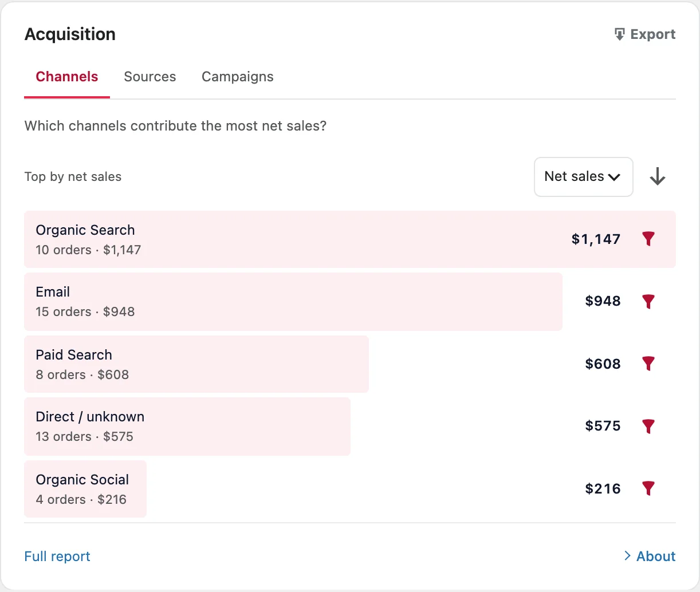Screen dimensions: 700x592
Task: Filter by Email channel funnel icon
Action: tap(648, 301)
